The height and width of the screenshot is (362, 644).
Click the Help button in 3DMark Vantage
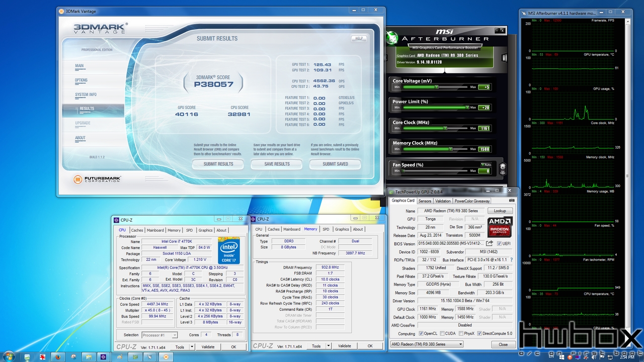359,38
